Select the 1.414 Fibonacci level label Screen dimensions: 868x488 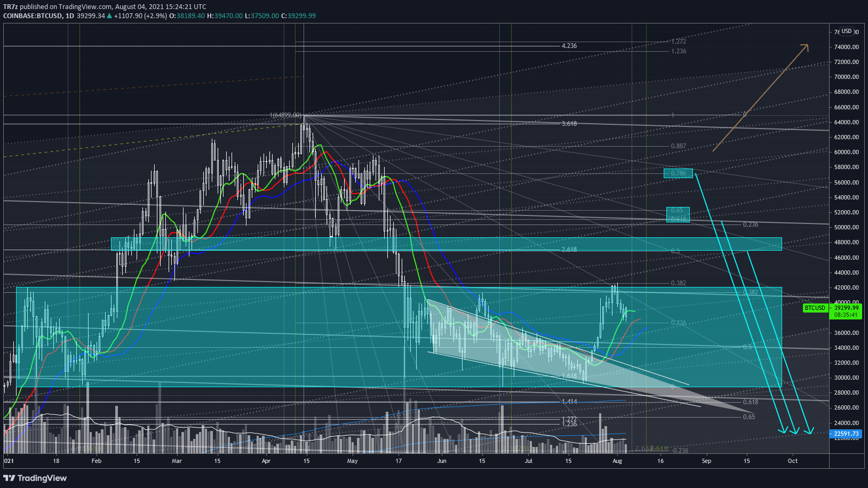(x=569, y=402)
